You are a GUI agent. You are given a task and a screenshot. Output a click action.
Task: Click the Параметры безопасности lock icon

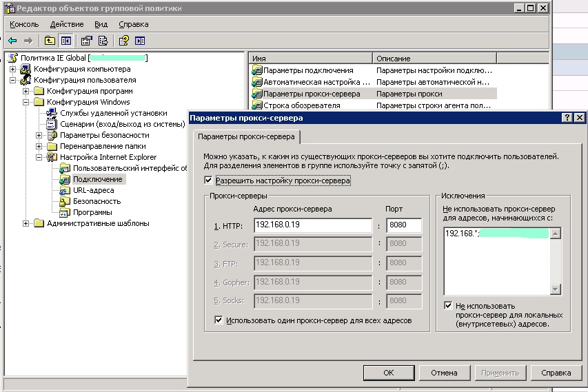[x=52, y=135]
